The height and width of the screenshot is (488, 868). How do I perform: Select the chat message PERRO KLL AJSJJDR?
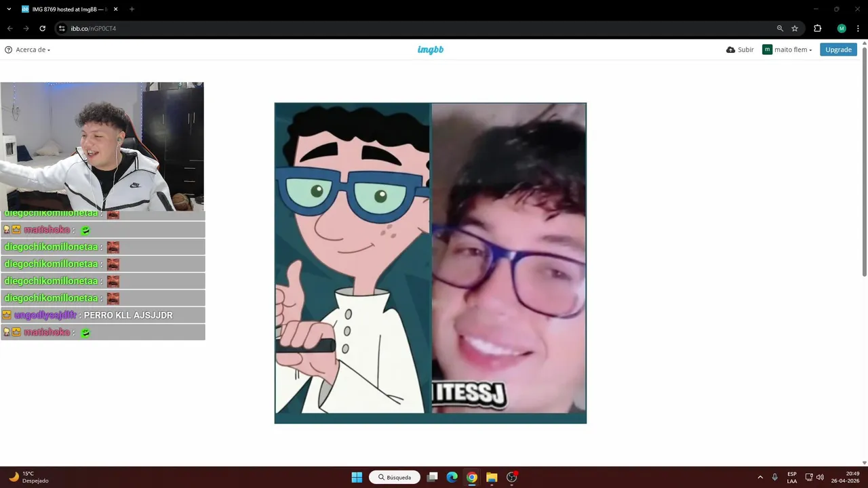pyautogui.click(x=128, y=315)
